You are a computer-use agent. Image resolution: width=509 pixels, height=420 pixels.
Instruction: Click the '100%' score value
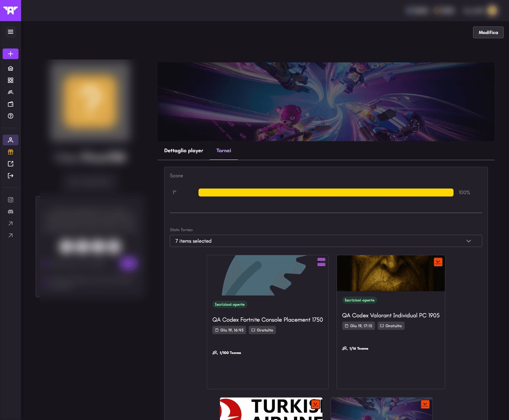point(464,192)
